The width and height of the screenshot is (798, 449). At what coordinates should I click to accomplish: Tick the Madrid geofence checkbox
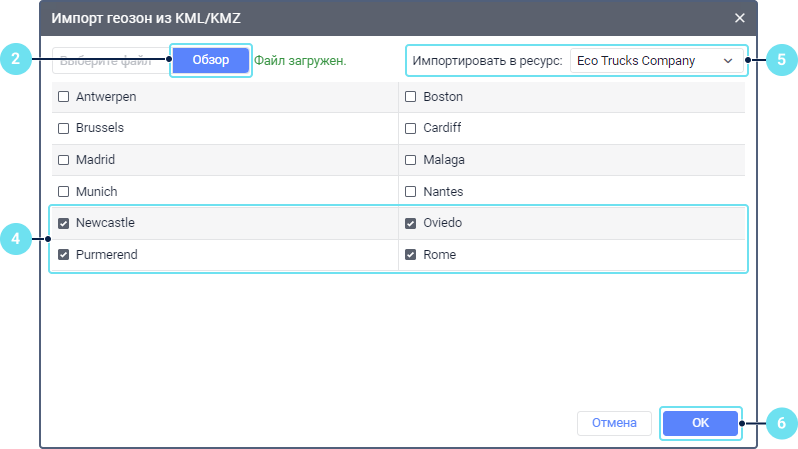tap(64, 160)
